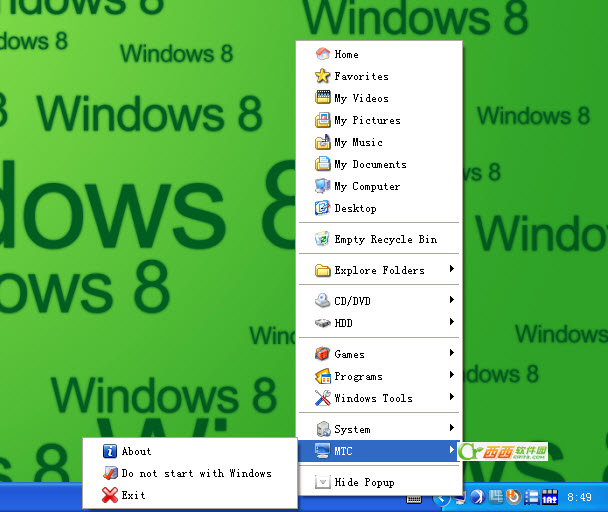Viewport: 608px width, 512px height.
Task: Click the grid-pattern tray icon
Action: click(496, 496)
